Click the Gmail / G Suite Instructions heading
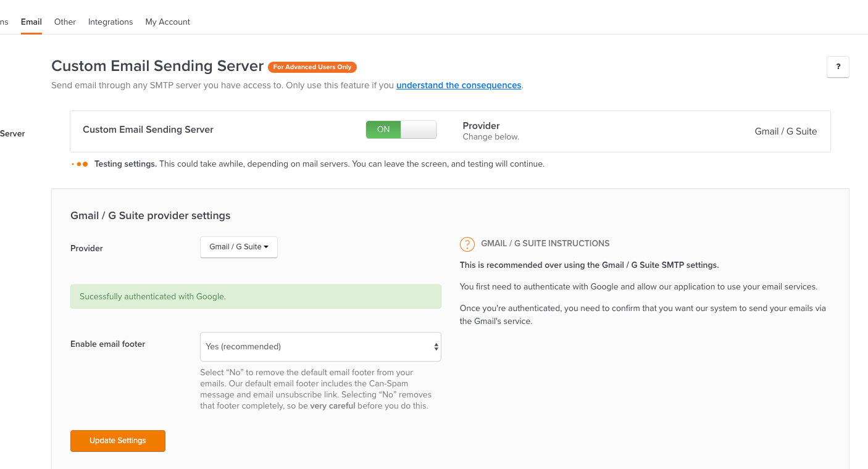The image size is (868, 469). click(x=545, y=244)
